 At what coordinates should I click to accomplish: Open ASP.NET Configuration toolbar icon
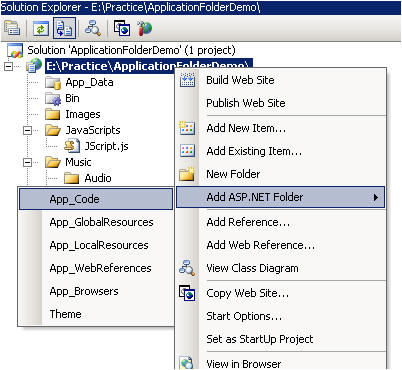pyautogui.click(x=144, y=29)
